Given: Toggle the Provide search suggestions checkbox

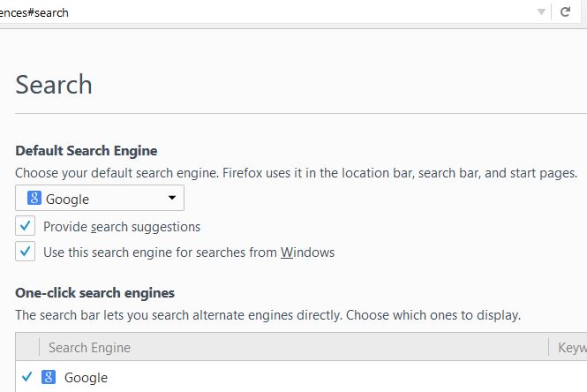Looking at the screenshot, I should (x=26, y=226).
